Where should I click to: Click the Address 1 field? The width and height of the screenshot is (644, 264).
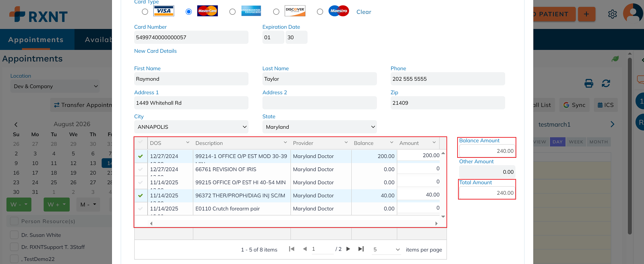191,103
